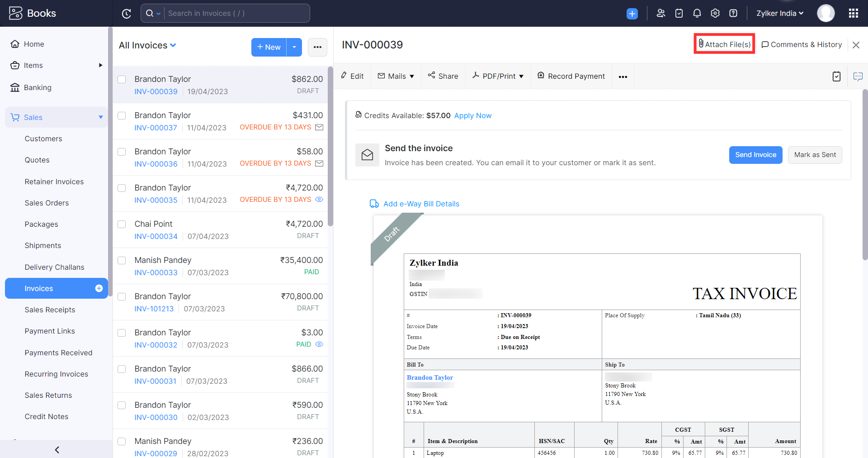This screenshot has height=458, width=868.
Task: Check the Manish Pandey INV-000033 checkbox
Action: 122,260
